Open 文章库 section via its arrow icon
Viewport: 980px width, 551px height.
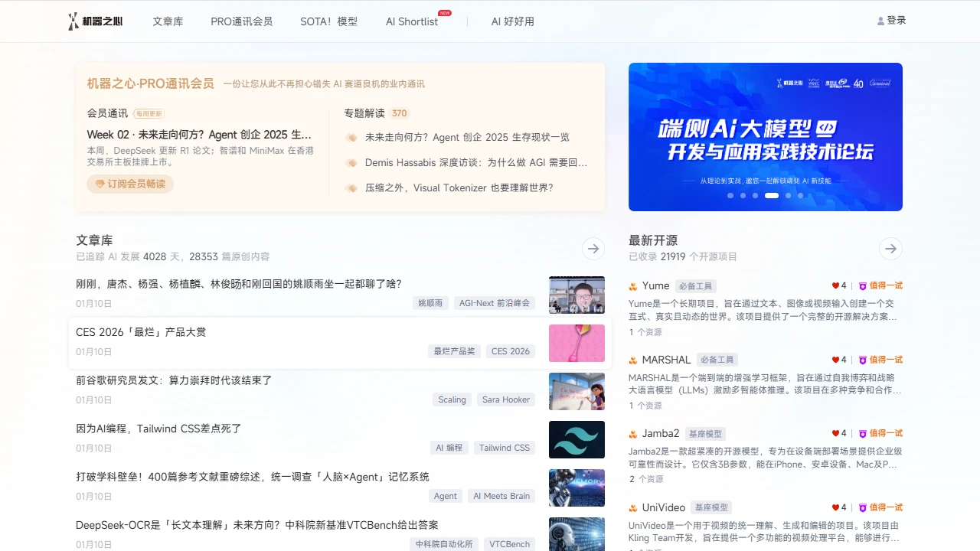click(x=593, y=249)
